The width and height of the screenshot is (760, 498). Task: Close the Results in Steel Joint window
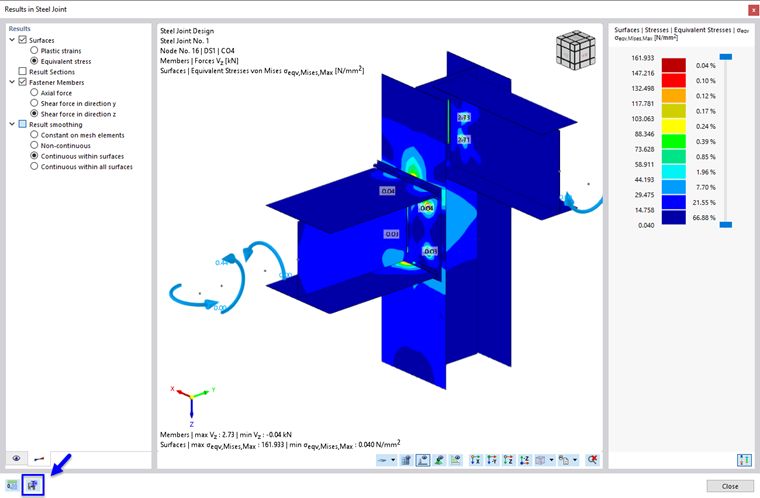tap(753, 9)
